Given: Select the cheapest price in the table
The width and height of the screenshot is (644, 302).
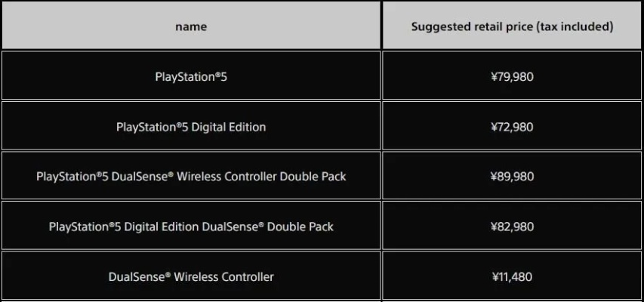Looking at the screenshot, I should point(512,276).
